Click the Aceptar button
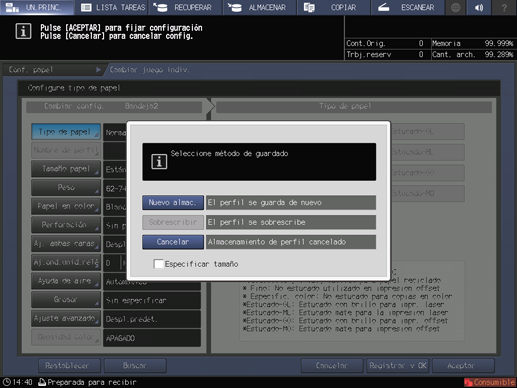This screenshot has width=517, height=388. (x=463, y=366)
